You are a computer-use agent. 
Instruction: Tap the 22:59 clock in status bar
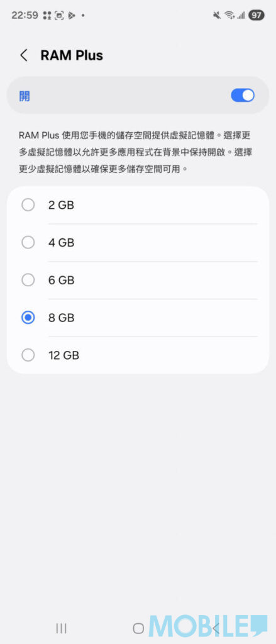click(x=25, y=16)
